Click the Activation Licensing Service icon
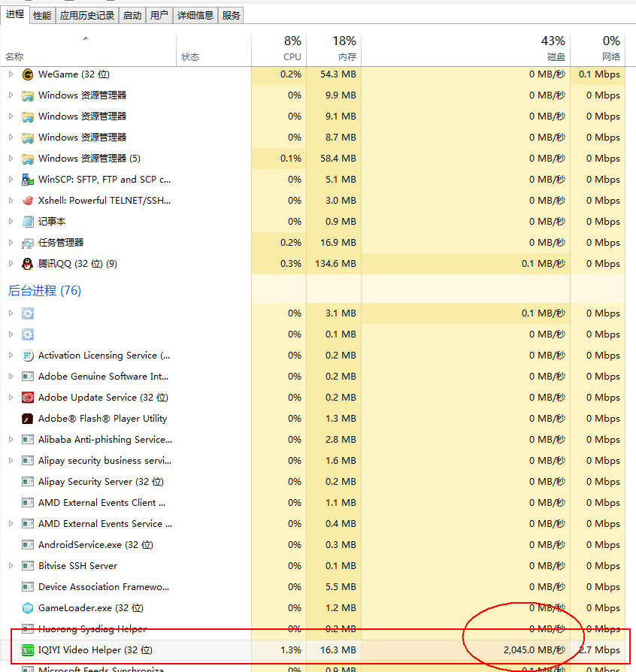This screenshot has width=636, height=672. (28, 356)
